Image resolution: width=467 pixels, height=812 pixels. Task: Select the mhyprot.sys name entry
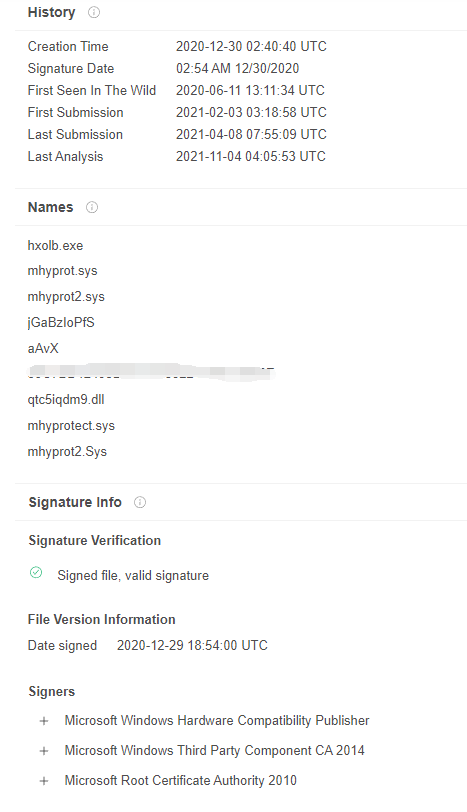62,271
